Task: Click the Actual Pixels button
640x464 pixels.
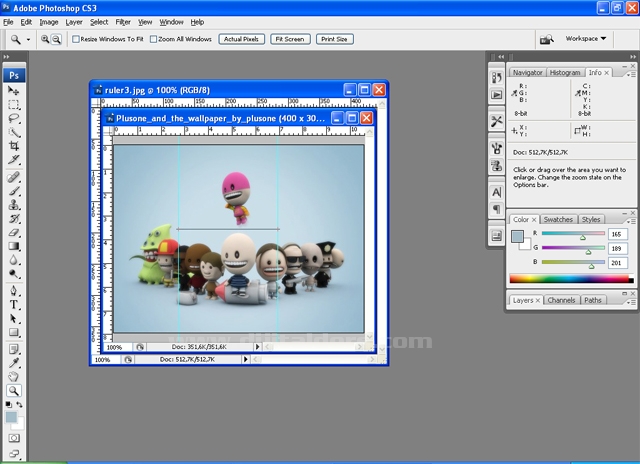Action: click(242, 39)
